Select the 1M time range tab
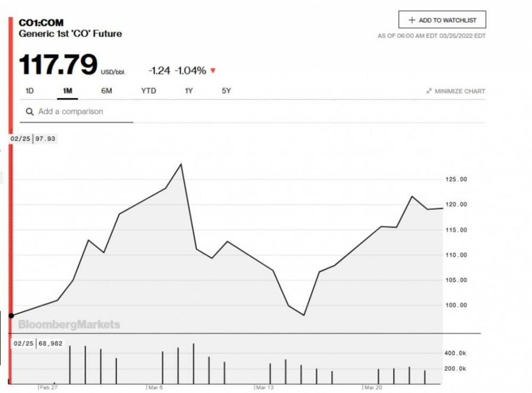Image resolution: width=532 pixels, height=393 pixels. coord(68,91)
